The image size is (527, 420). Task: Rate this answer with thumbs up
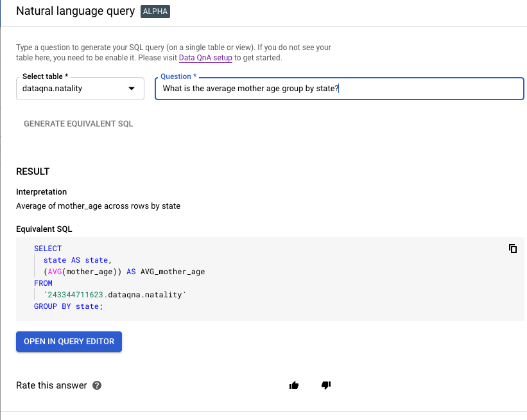[x=294, y=385]
